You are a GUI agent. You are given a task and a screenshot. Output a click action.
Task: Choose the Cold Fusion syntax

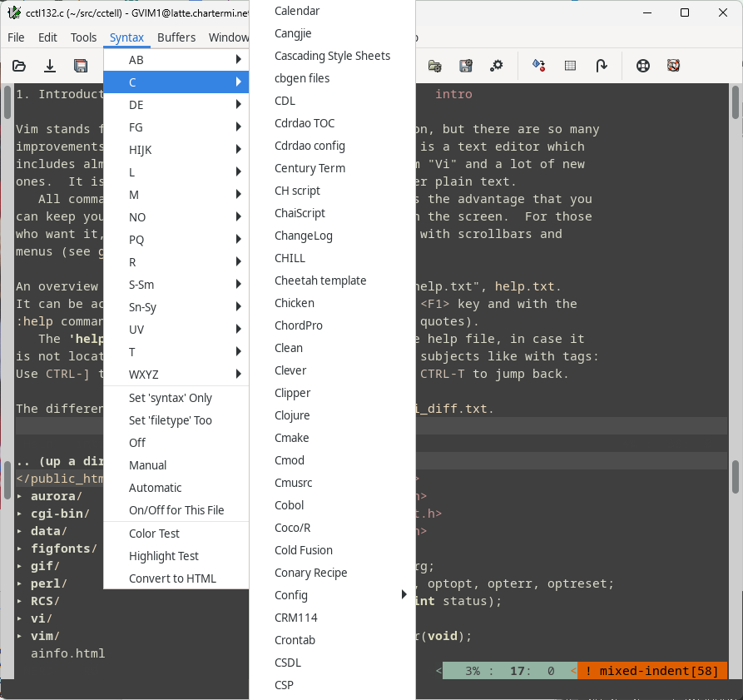332,550
